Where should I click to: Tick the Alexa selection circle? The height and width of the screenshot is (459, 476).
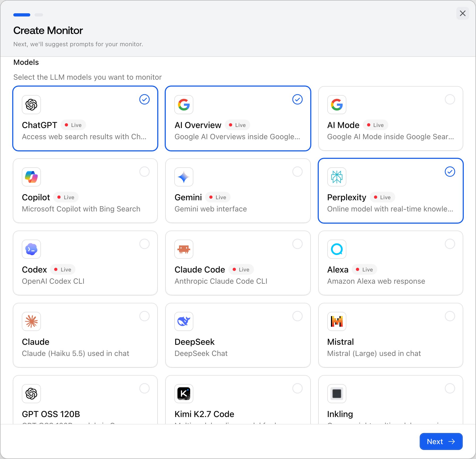pos(450,244)
